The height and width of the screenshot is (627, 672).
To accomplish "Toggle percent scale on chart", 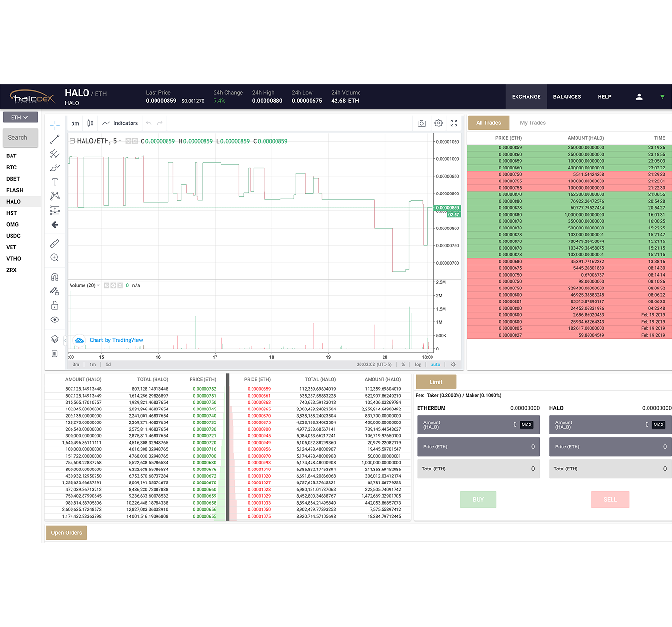I will click(x=403, y=365).
